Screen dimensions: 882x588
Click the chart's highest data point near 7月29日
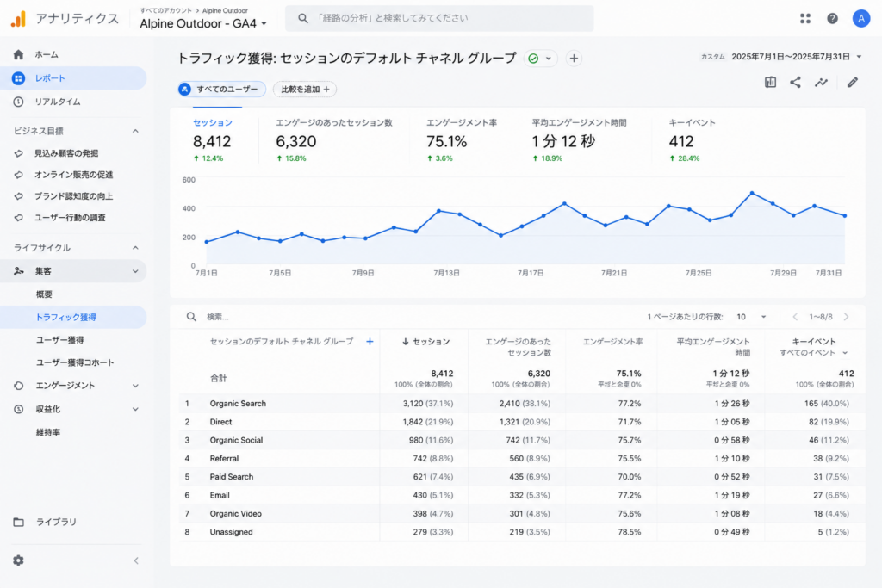(752, 194)
